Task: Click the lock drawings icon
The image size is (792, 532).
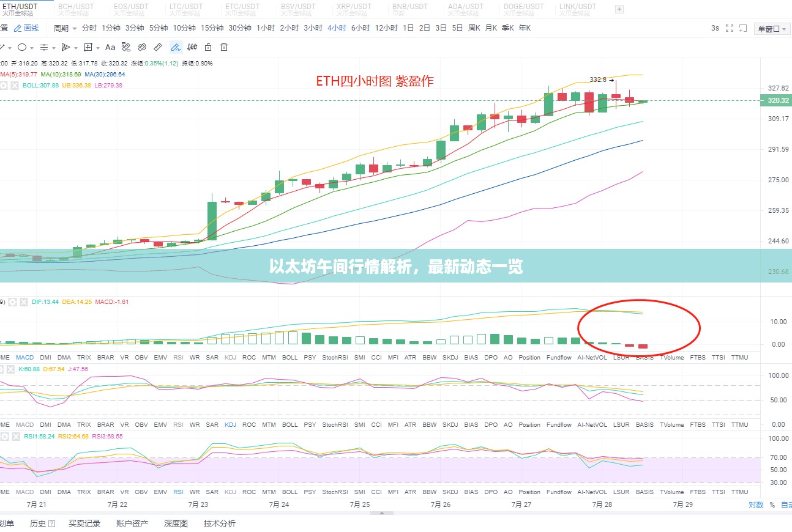Action: (208, 47)
